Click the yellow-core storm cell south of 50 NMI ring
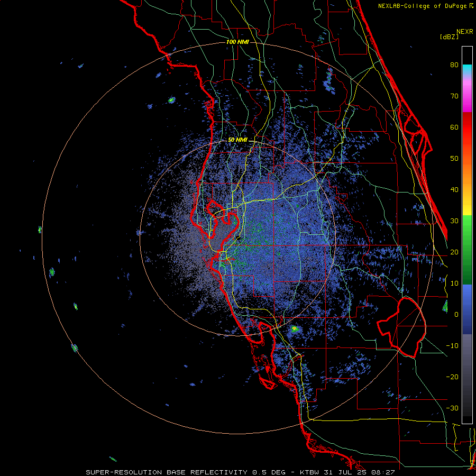The image size is (476, 476). click(294, 328)
